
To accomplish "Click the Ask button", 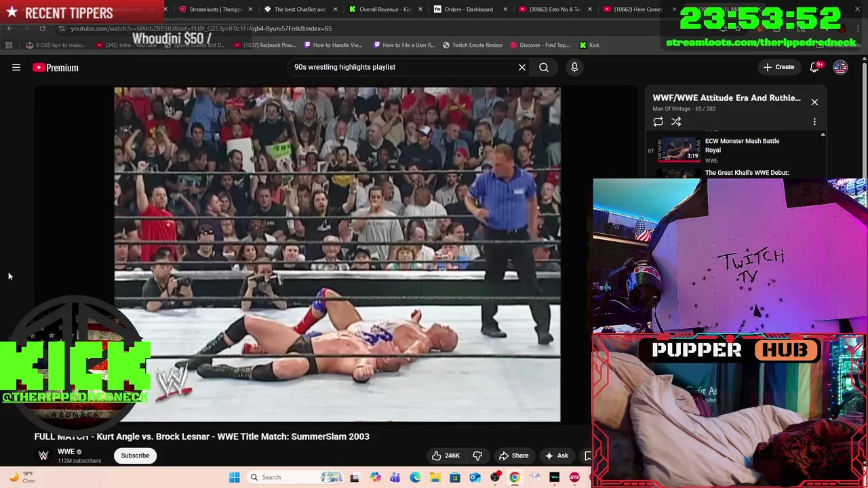I will pyautogui.click(x=557, y=455).
